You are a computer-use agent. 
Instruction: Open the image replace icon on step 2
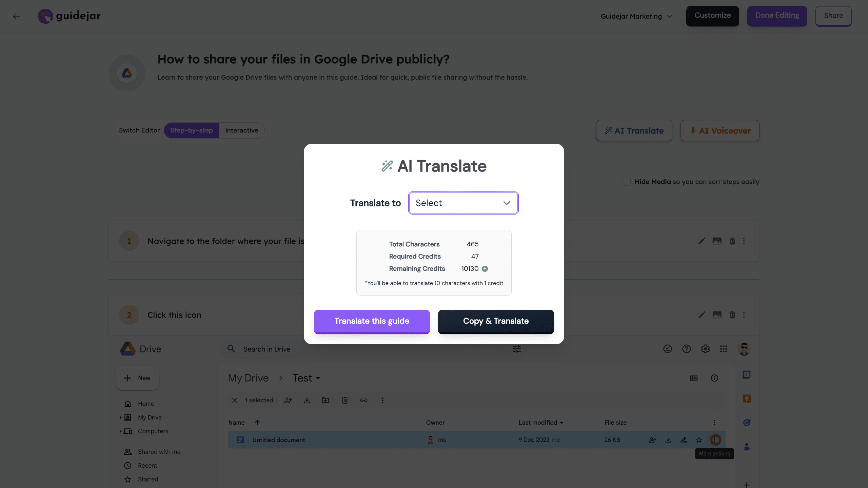pyautogui.click(x=717, y=315)
